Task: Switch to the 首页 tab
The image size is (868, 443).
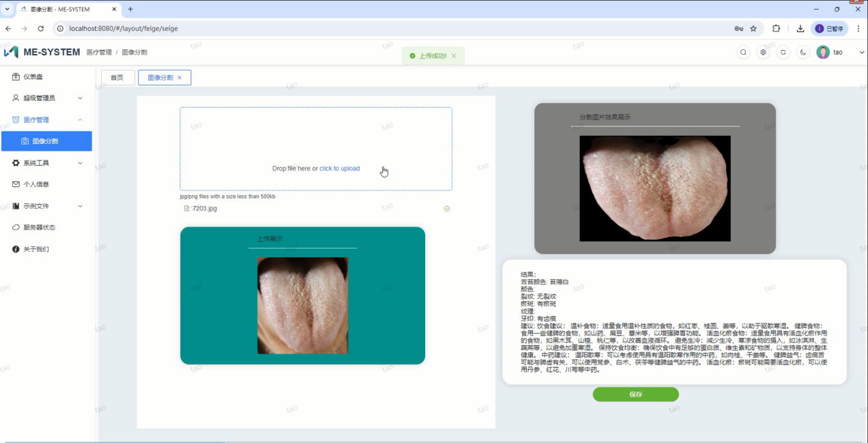Action: point(117,78)
